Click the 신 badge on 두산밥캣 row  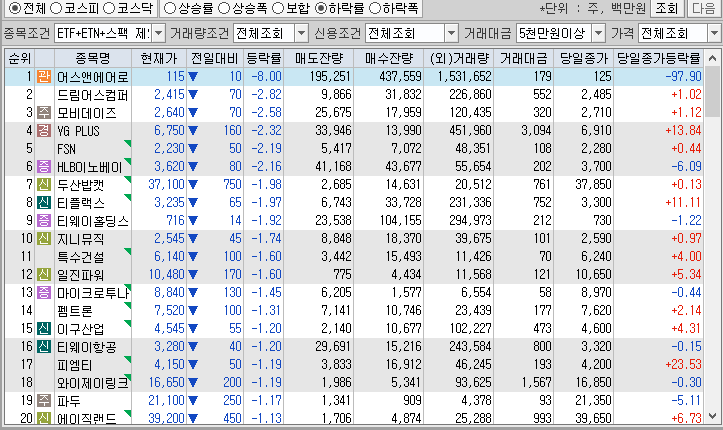(44, 184)
